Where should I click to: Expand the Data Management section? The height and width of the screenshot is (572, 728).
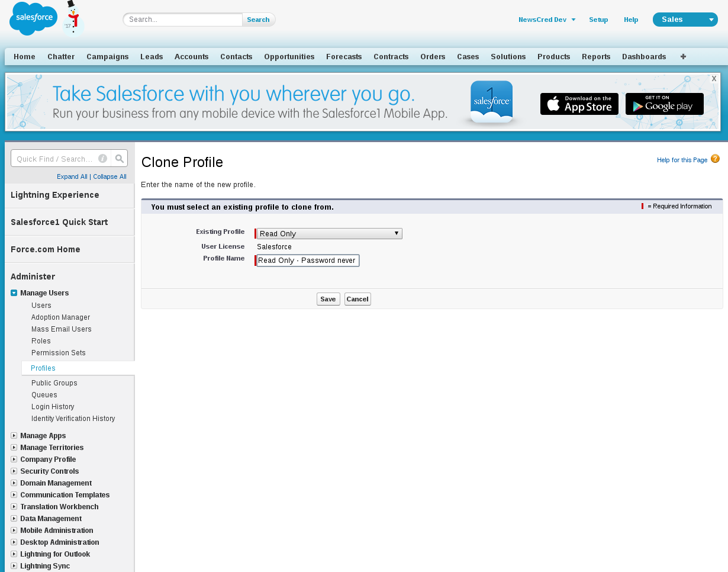pos(14,519)
